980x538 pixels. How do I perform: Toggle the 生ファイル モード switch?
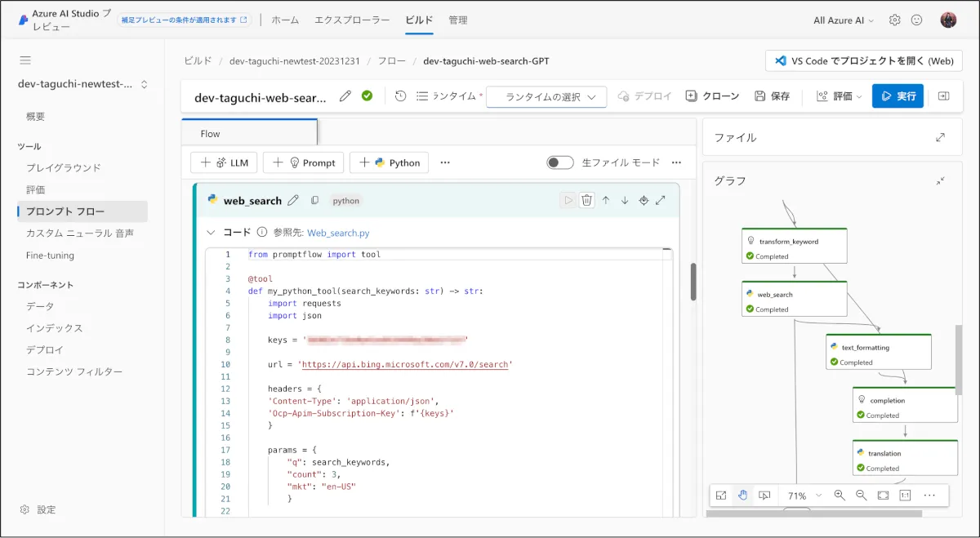point(560,162)
